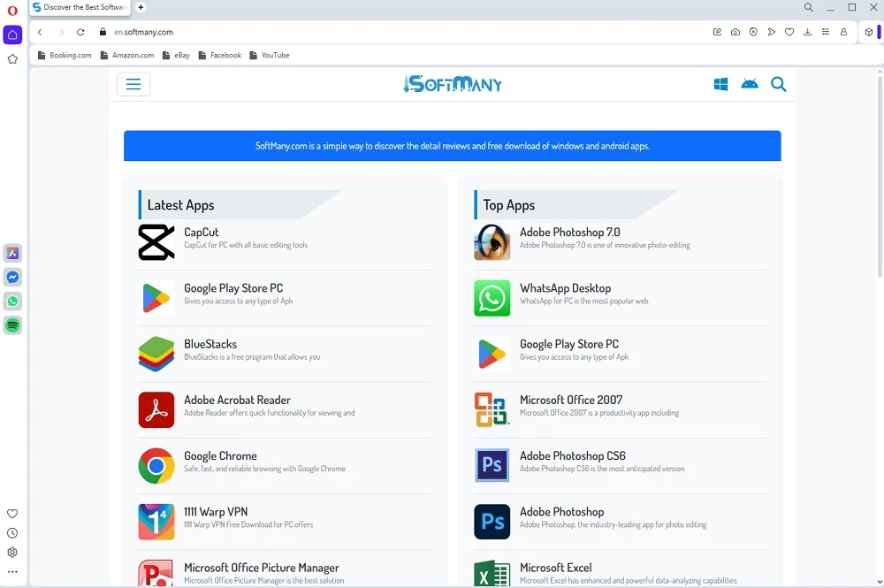Click the Adobe Photoshop 7.0 thumbnail

click(x=492, y=242)
